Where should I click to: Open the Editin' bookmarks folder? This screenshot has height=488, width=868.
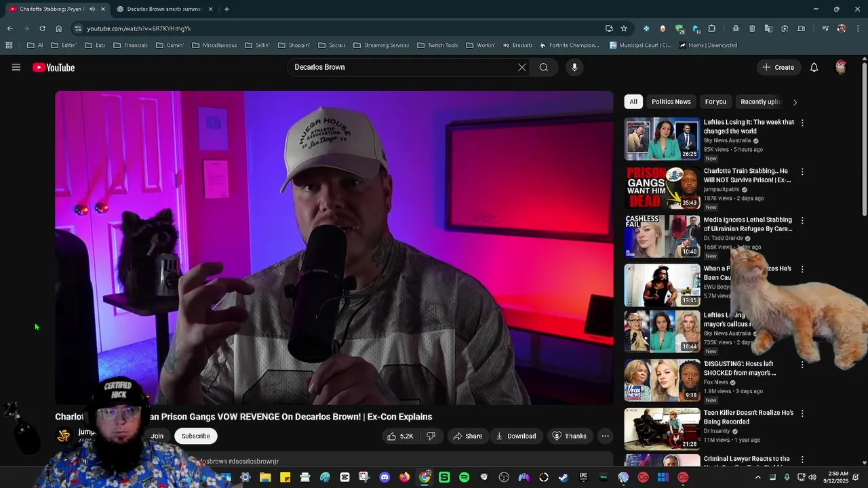point(64,45)
